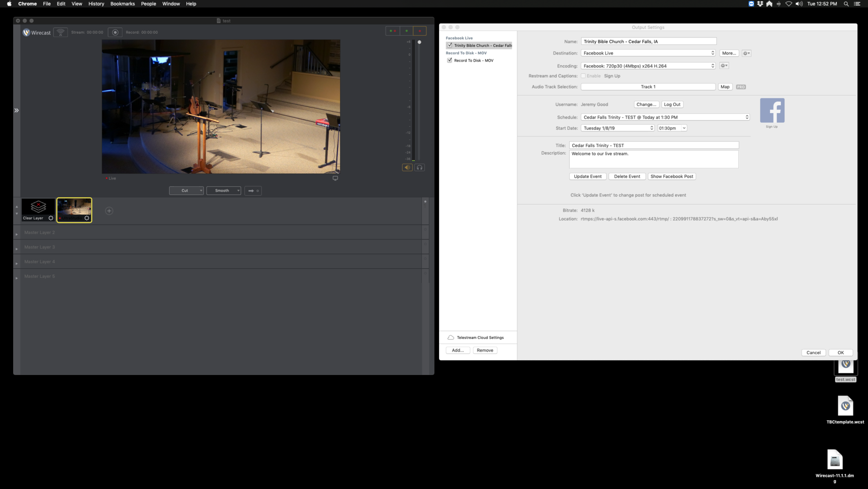Click the Wirecast record circle button

(x=115, y=32)
